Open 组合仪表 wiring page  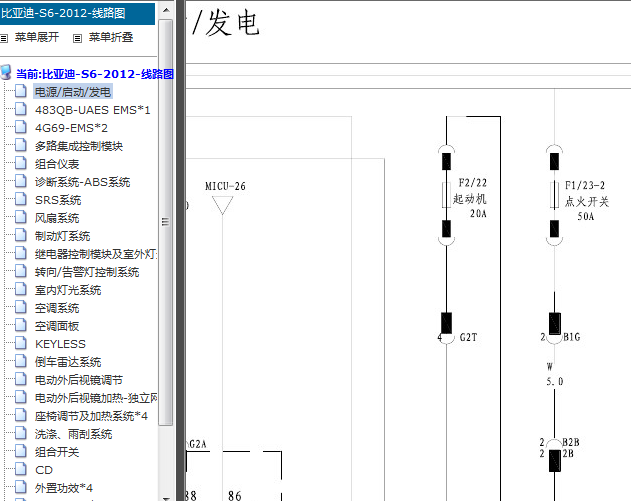(x=57, y=164)
